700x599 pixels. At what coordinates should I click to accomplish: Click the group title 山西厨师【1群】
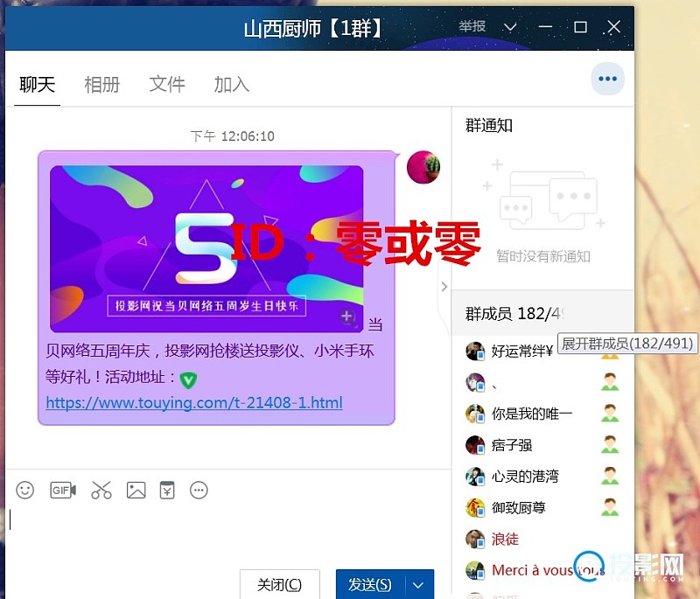[313, 28]
